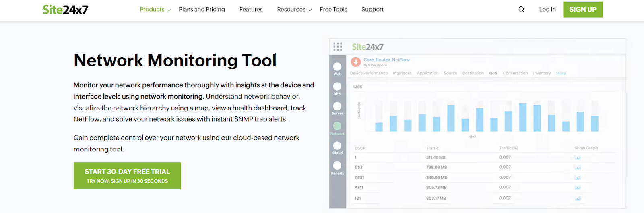The image size is (644, 213).
Task: Click the red down-status icon for Core_Router_NetFlow
Action: 356,62
